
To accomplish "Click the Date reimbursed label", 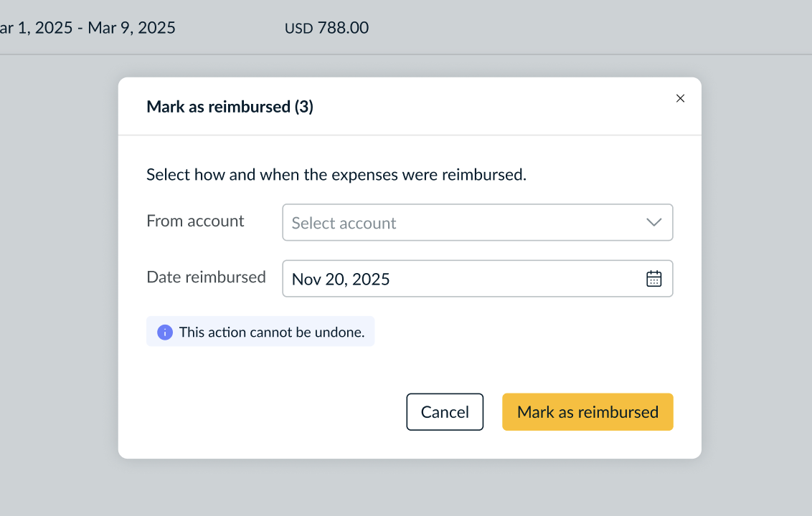I will click(206, 277).
